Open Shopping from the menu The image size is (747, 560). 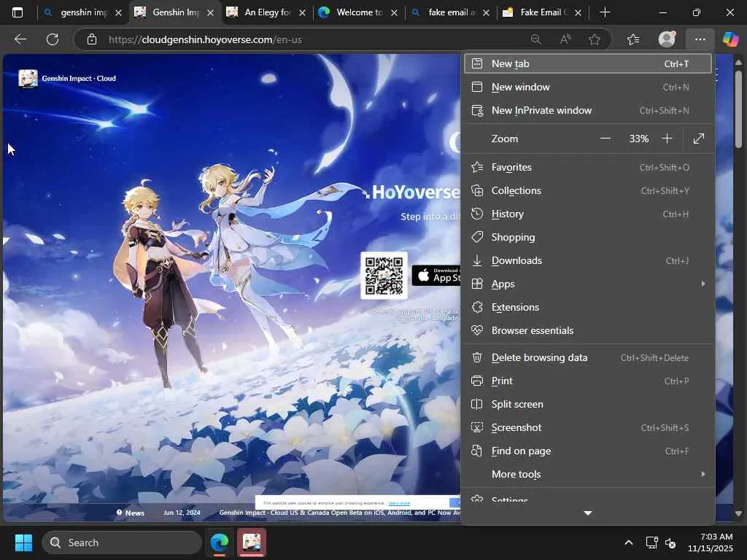click(588, 237)
